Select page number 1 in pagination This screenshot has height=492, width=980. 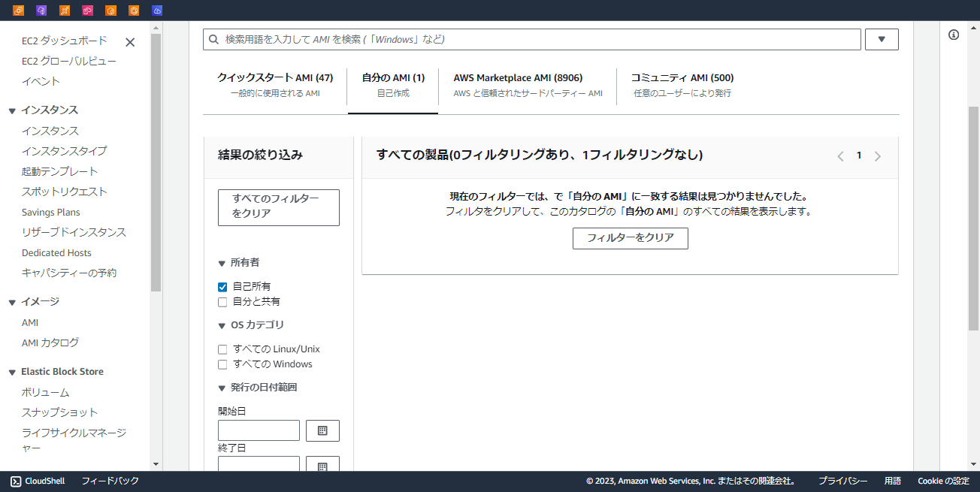click(x=859, y=155)
